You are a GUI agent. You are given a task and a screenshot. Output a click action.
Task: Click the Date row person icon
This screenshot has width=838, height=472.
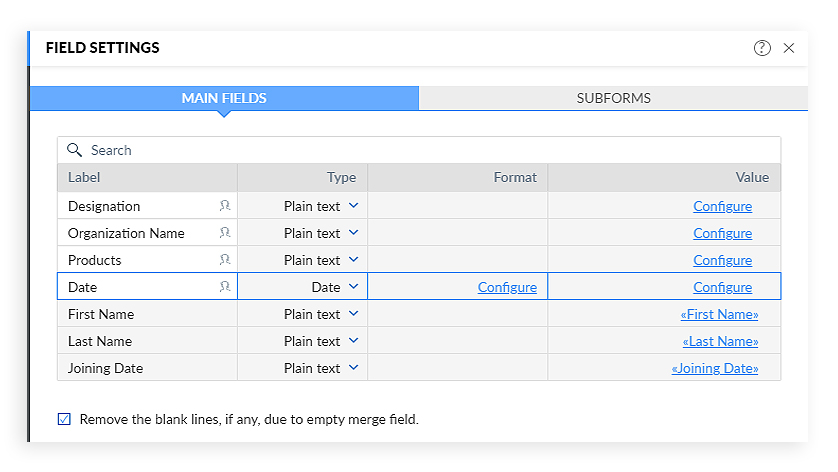(x=225, y=287)
